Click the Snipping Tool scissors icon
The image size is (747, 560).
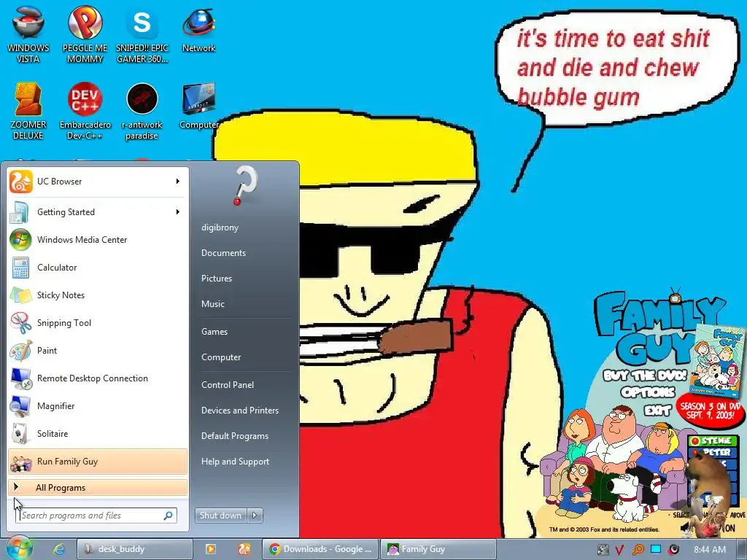click(20, 323)
